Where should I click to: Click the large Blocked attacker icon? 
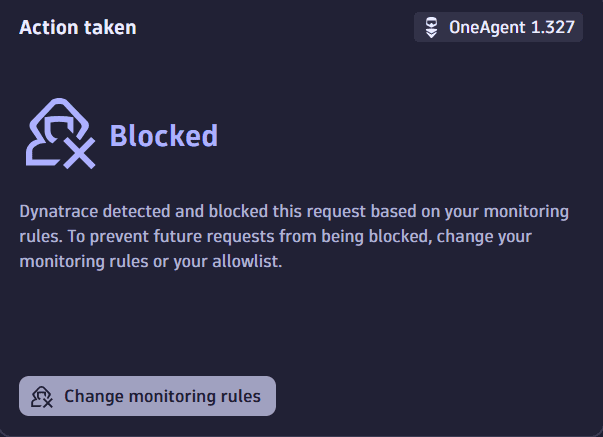click(60, 135)
